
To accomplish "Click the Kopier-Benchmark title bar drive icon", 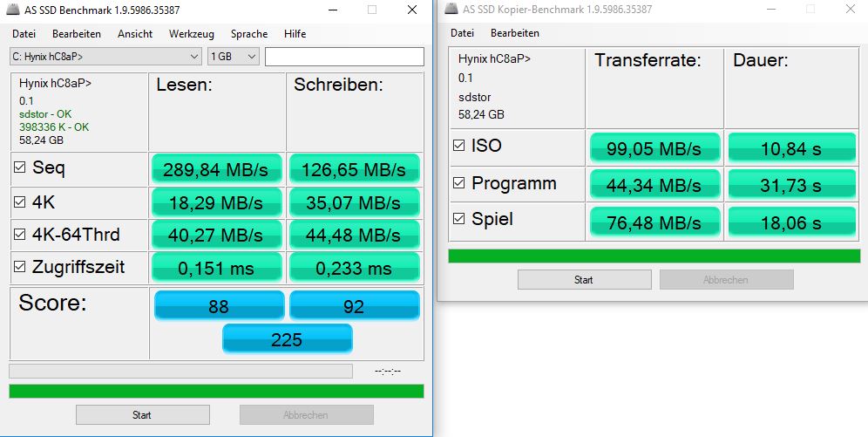I will 451,9.
